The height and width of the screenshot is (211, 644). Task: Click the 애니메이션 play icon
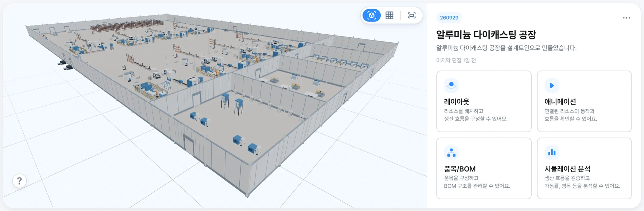[552, 86]
